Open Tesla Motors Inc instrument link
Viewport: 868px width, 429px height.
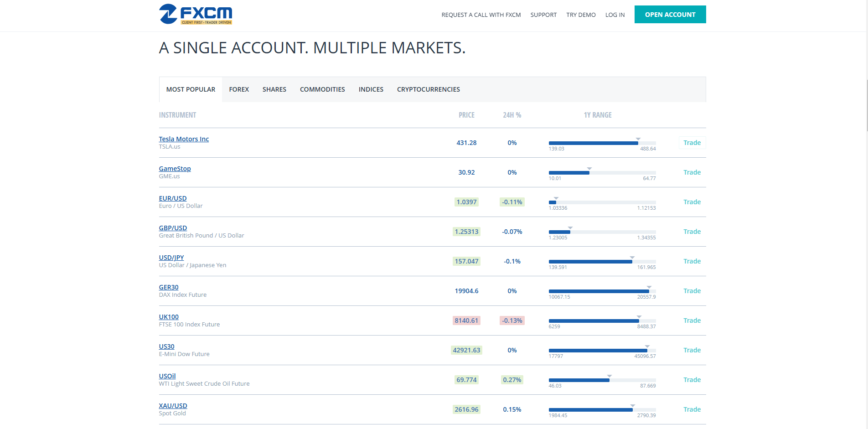pyautogui.click(x=184, y=139)
